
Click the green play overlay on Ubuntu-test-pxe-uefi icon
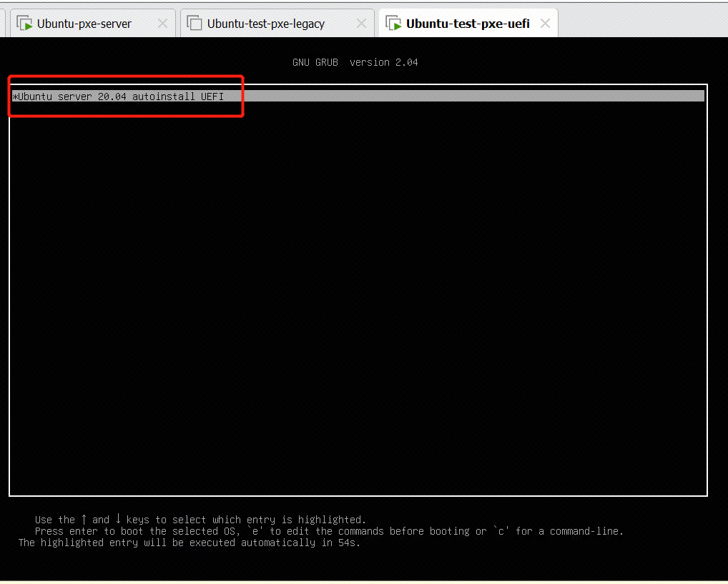[398, 25]
